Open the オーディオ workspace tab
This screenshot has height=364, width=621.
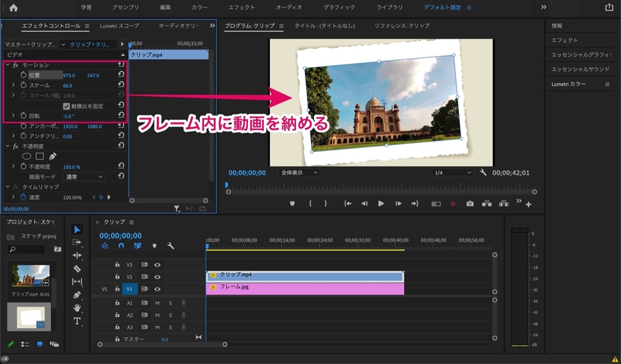click(x=289, y=8)
